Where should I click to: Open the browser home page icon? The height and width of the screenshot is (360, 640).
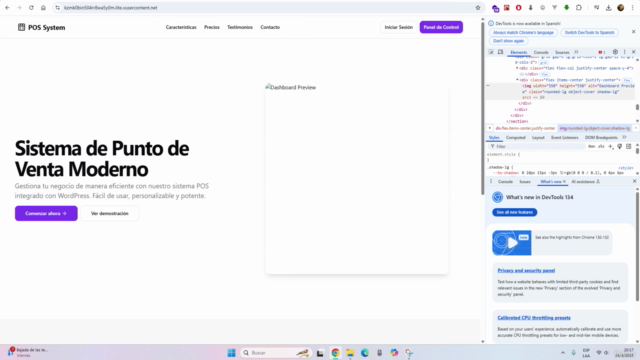(x=43, y=8)
